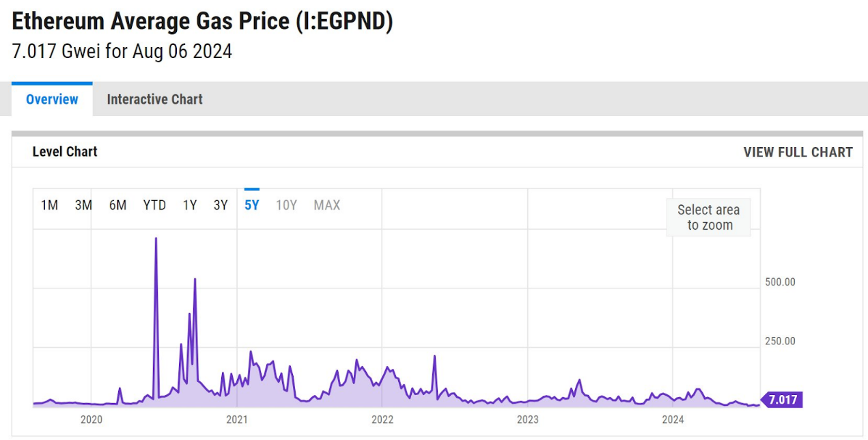The height and width of the screenshot is (440, 868).
Task: Select the 1M time range
Action: click(x=49, y=205)
